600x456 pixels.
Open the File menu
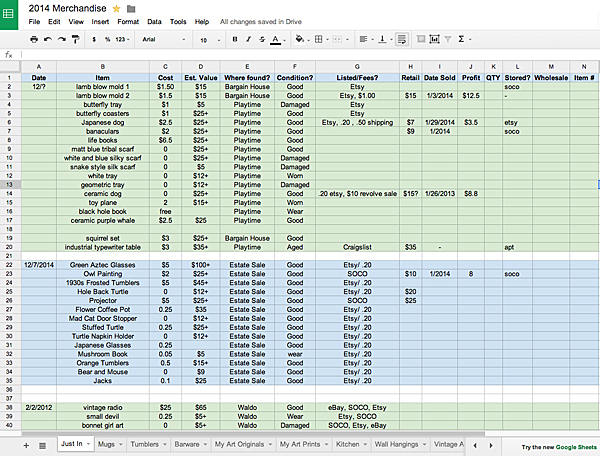34,22
